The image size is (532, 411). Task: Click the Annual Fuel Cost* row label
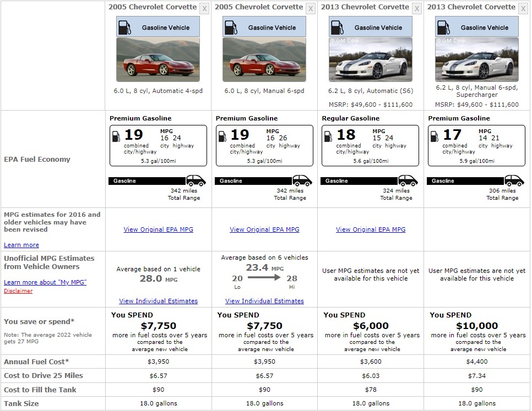pos(36,361)
